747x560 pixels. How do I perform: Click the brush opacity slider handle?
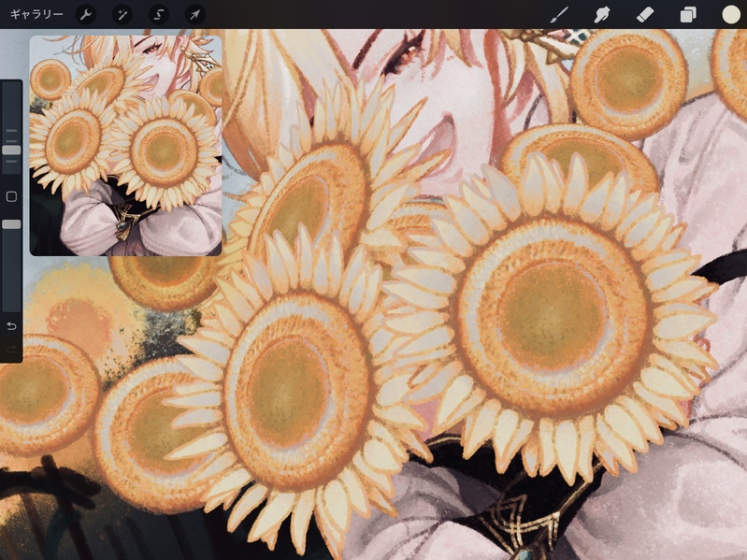click(11, 224)
